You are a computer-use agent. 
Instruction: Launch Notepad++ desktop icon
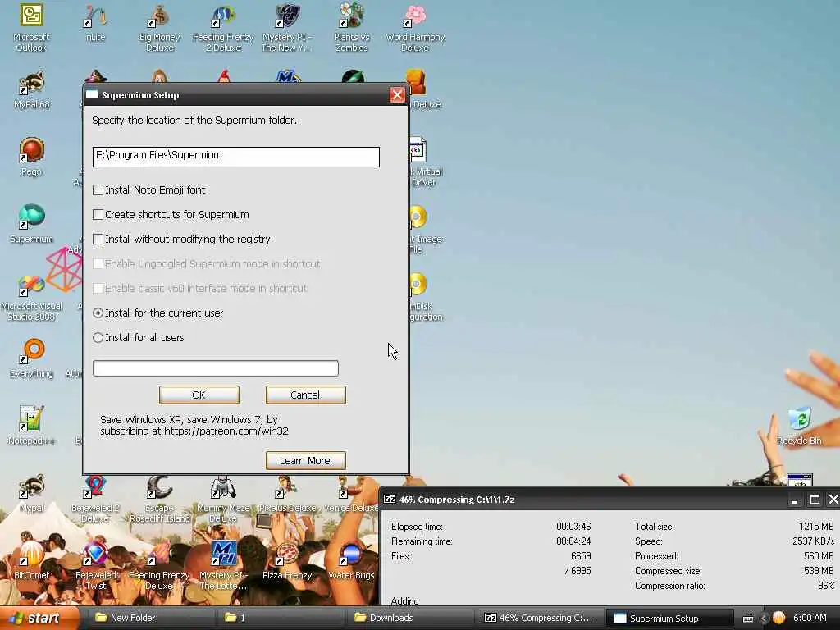[32, 426]
